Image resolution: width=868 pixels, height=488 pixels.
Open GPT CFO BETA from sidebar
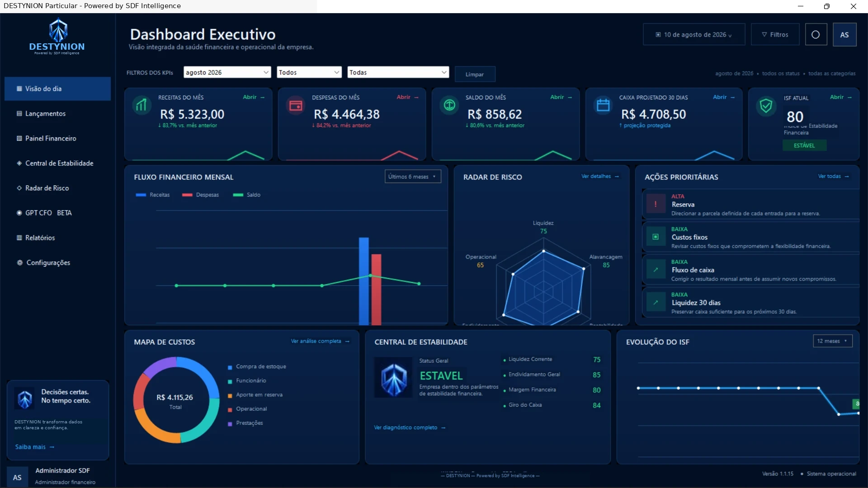(x=57, y=213)
